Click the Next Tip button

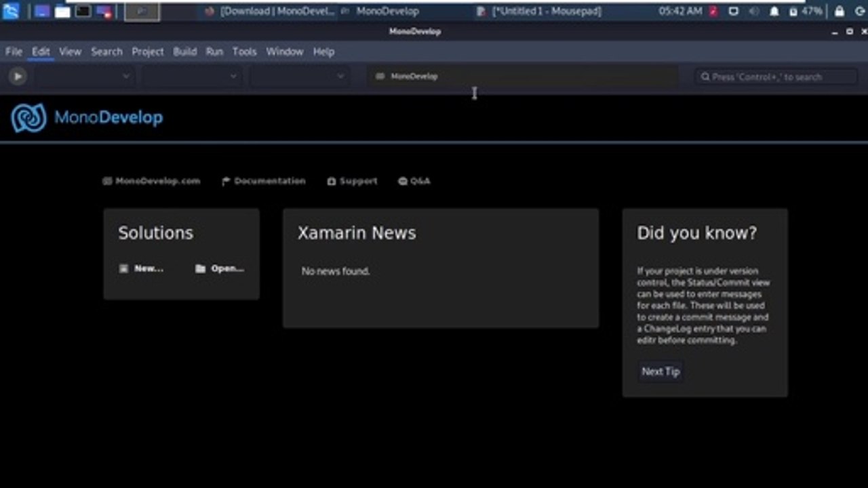pos(660,371)
